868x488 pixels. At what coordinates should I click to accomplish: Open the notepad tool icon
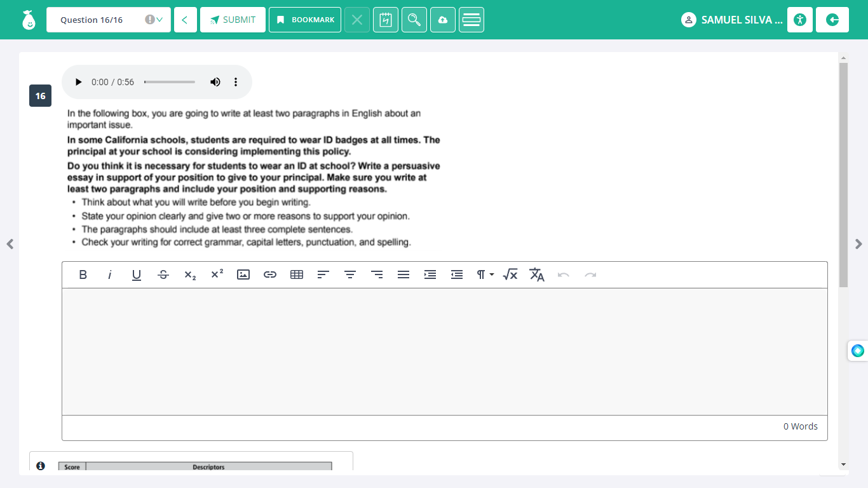[x=386, y=20]
